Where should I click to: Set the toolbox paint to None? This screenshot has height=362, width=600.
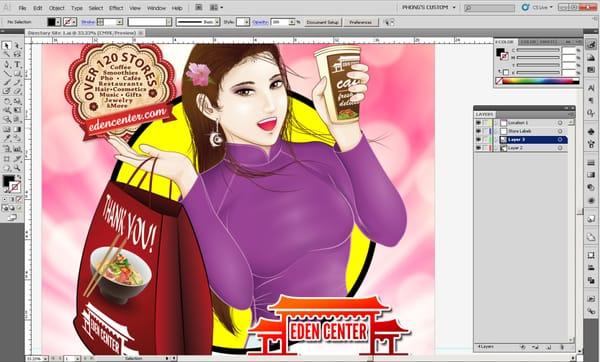(19, 199)
